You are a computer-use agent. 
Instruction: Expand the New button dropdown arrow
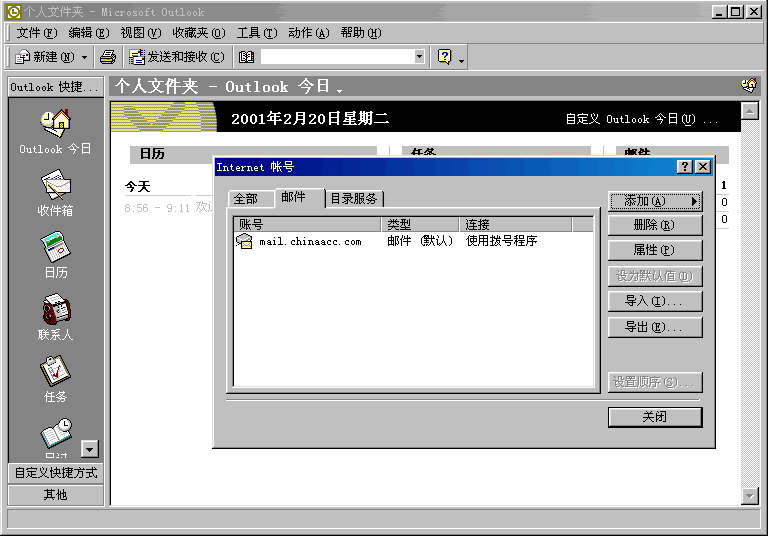point(84,57)
